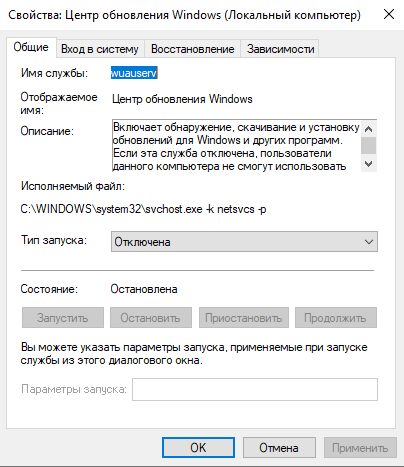Switch to the Общие tab
404x467 pixels.
click(x=31, y=47)
